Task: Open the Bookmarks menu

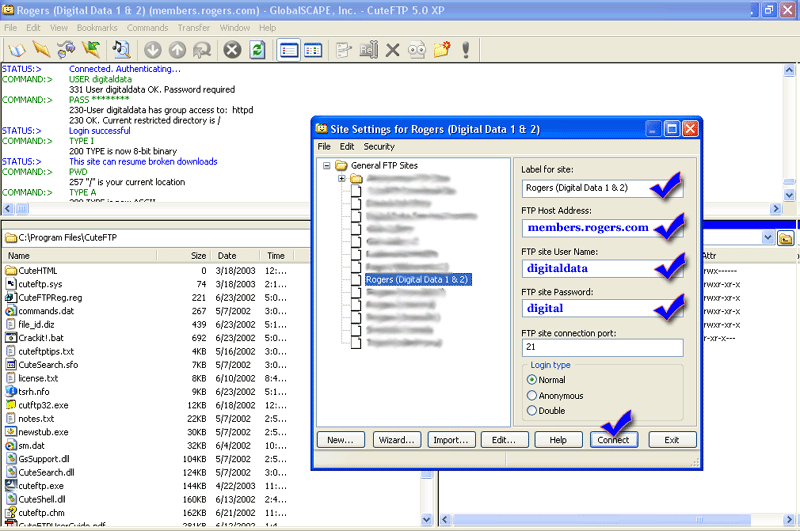Action: click(97, 28)
